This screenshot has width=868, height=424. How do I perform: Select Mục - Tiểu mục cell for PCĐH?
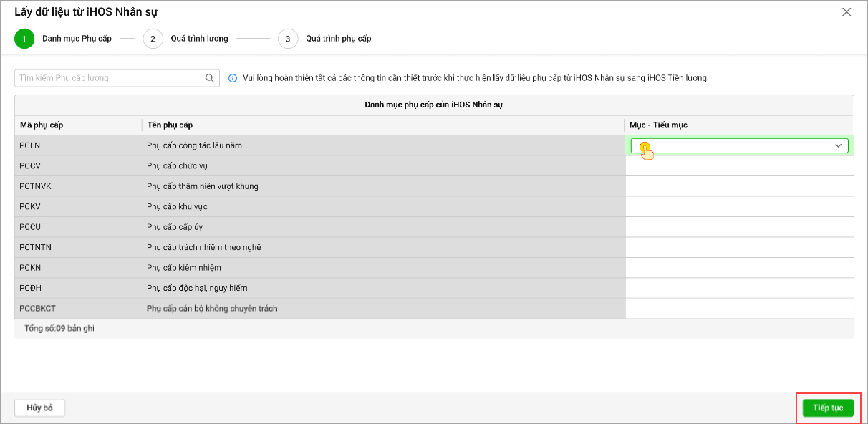[739, 288]
